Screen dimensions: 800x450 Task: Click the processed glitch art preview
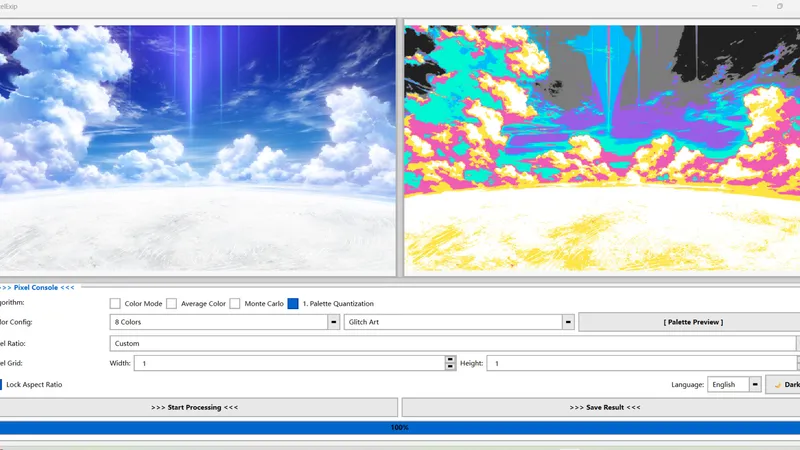tap(601, 150)
